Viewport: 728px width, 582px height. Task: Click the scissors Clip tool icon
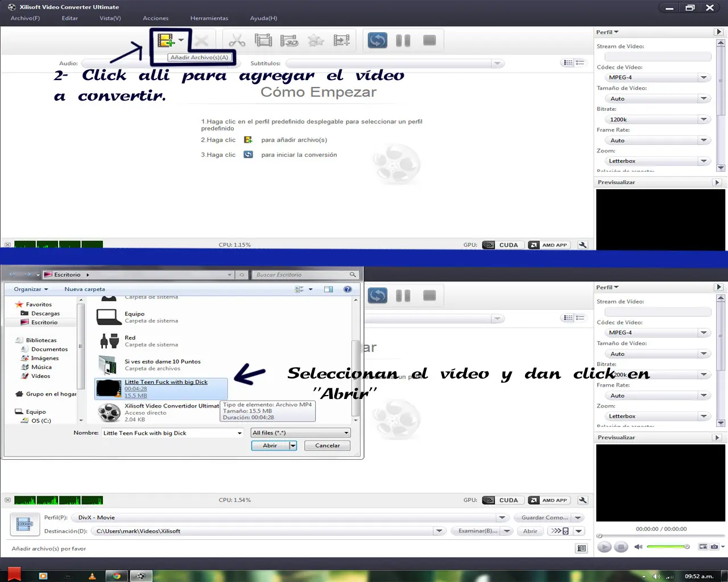(x=237, y=40)
